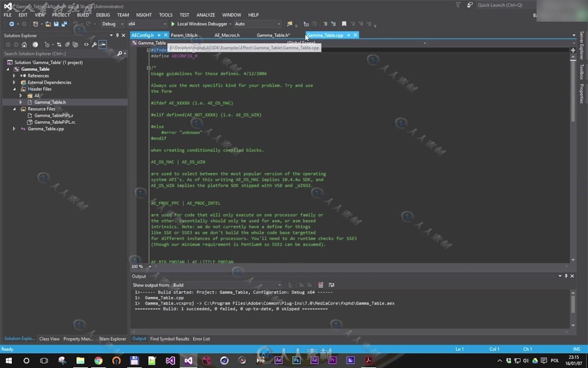This screenshot has height=368, width=588.
Task: Toggle the pin on AEConfig.h tab
Action: click(x=159, y=35)
